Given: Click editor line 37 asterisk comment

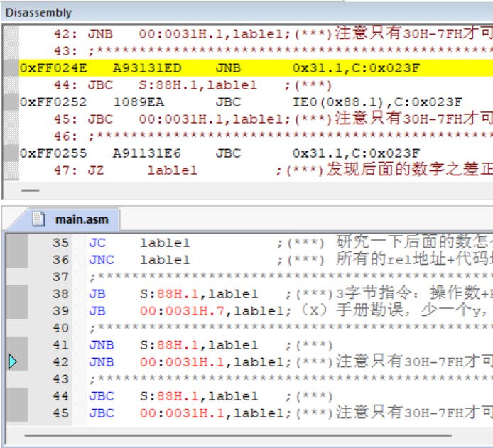Looking at the screenshot, I should pos(290,277).
